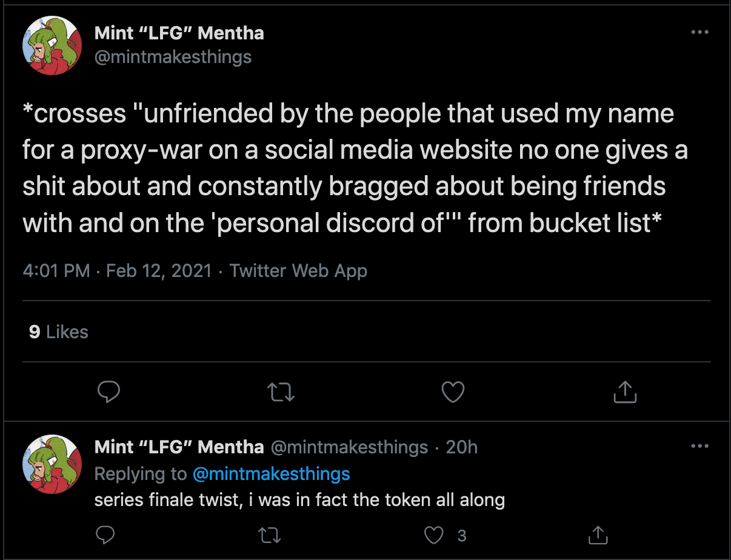Open main tweet's more options menu
731x560 pixels.
[x=699, y=32]
